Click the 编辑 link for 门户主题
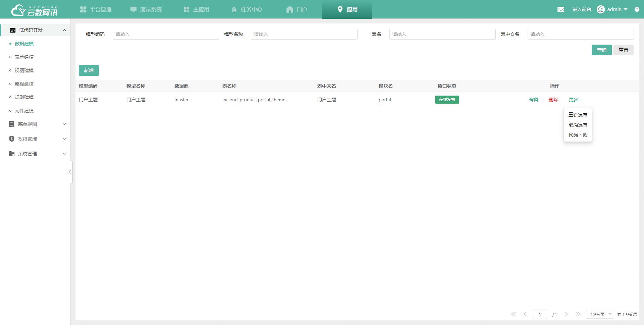The image size is (644, 325). (533, 100)
